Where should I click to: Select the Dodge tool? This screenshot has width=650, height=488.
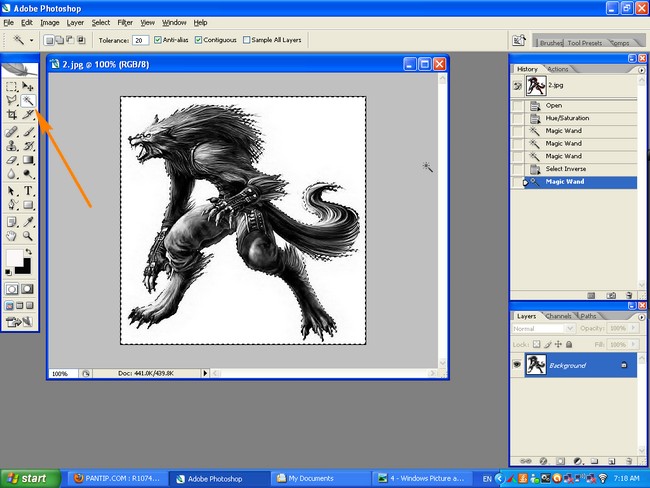coord(28,174)
